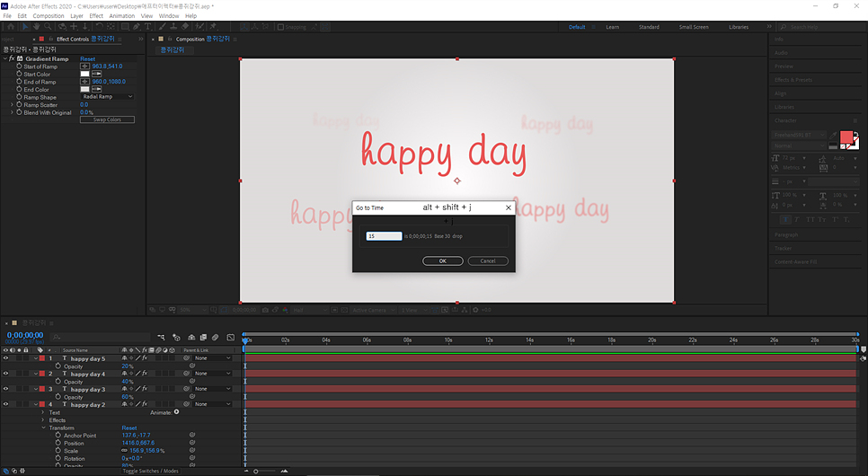The width and height of the screenshot is (868, 476).
Task: Open the Graph Editor icon in timeline
Action: tap(231, 337)
